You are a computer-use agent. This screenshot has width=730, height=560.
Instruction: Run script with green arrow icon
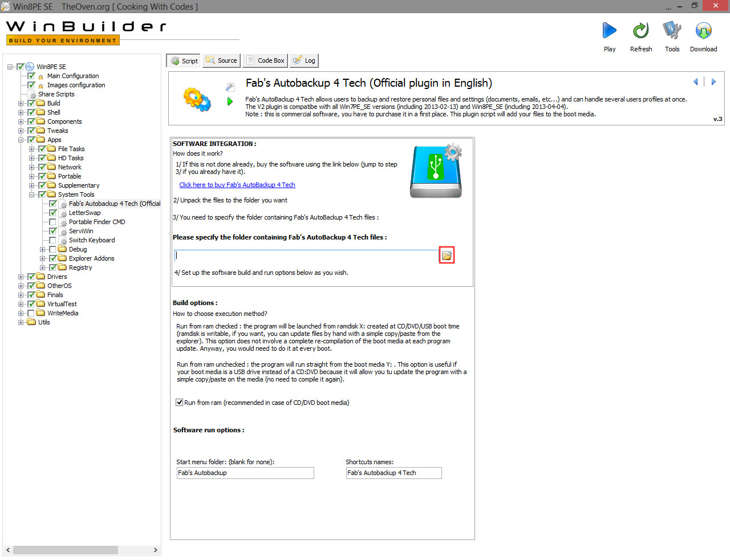230,102
